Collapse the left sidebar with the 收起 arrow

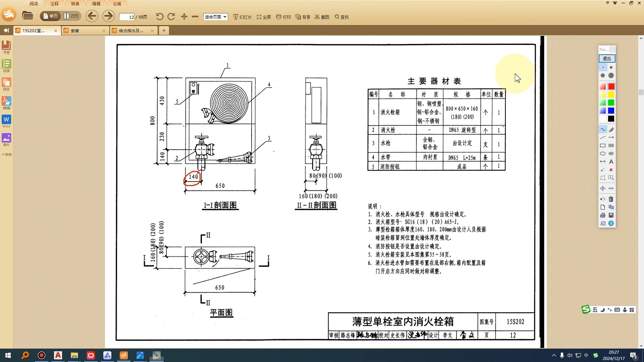6,155
